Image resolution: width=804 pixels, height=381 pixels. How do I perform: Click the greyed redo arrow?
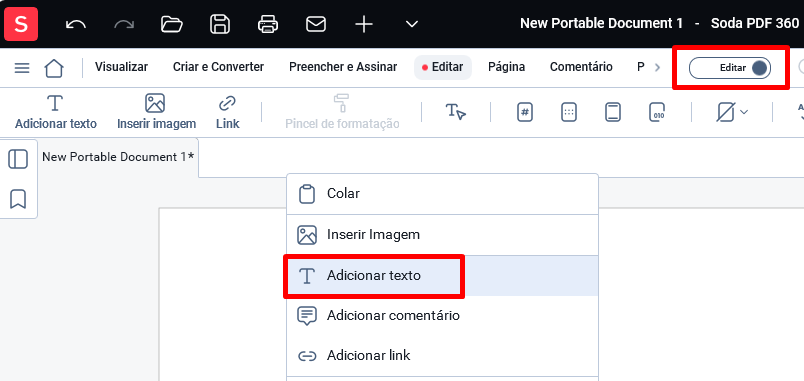124,24
